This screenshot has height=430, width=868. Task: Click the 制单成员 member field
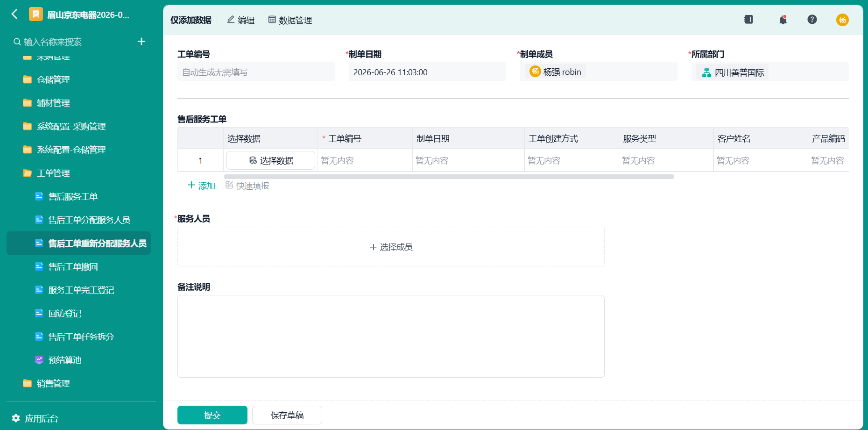pos(599,72)
